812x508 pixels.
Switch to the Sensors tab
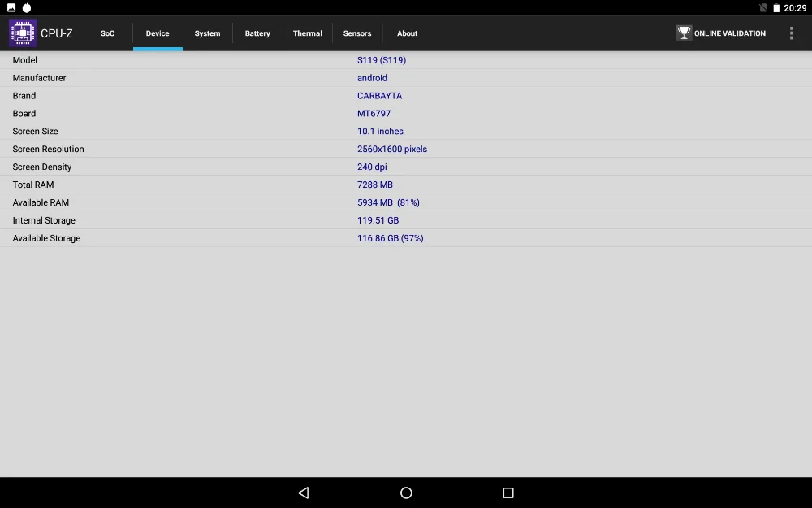pos(357,33)
